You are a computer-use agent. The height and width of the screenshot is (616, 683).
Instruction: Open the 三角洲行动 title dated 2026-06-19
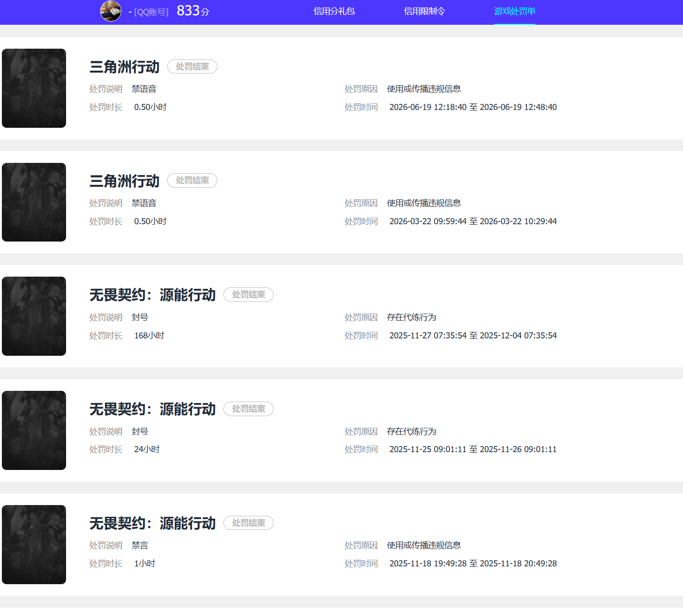pos(125,67)
